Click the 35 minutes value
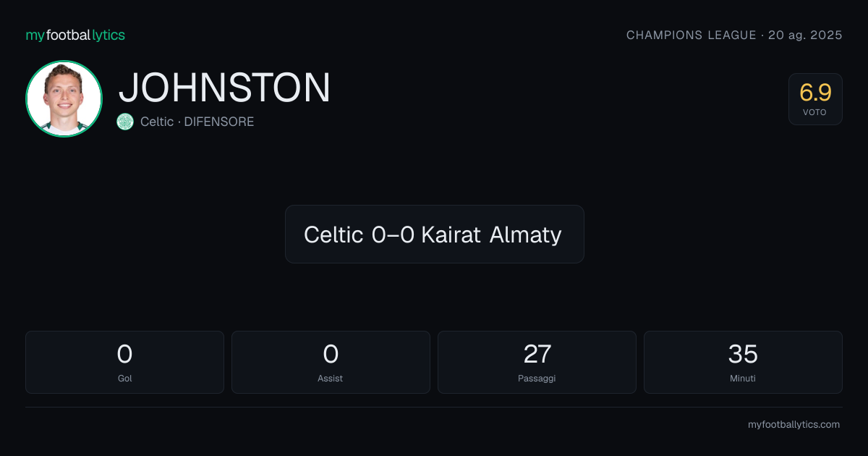The image size is (868, 456). tap(743, 354)
